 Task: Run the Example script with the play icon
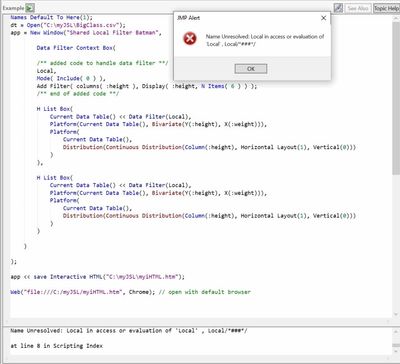(x=30, y=8)
